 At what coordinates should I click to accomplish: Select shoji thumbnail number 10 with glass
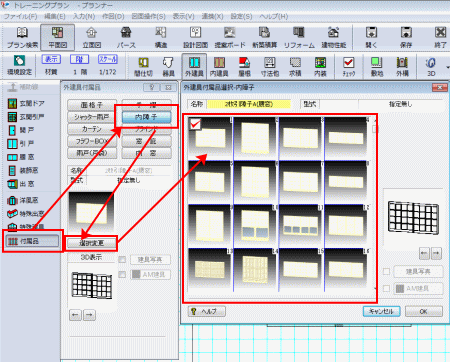click(x=256, y=226)
